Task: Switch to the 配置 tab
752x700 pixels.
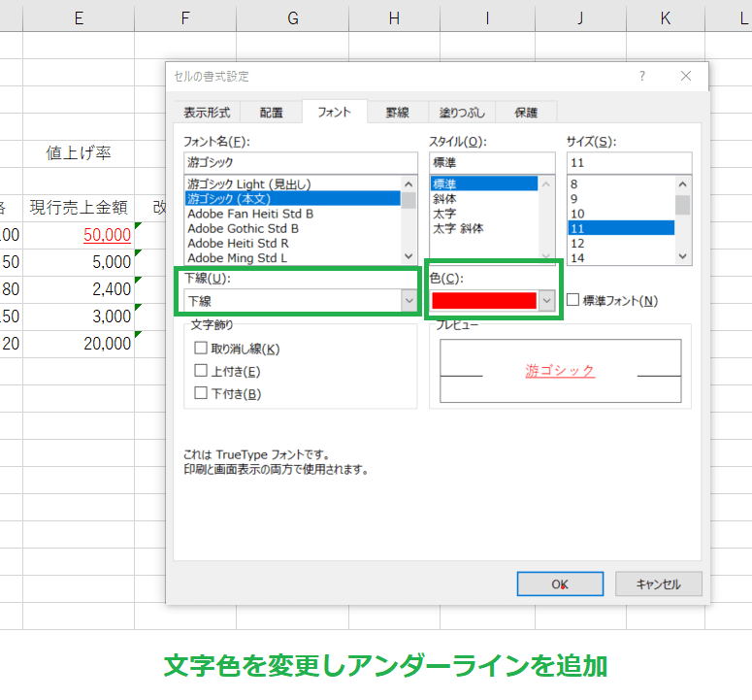Action: pyautogui.click(x=271, y=113)
